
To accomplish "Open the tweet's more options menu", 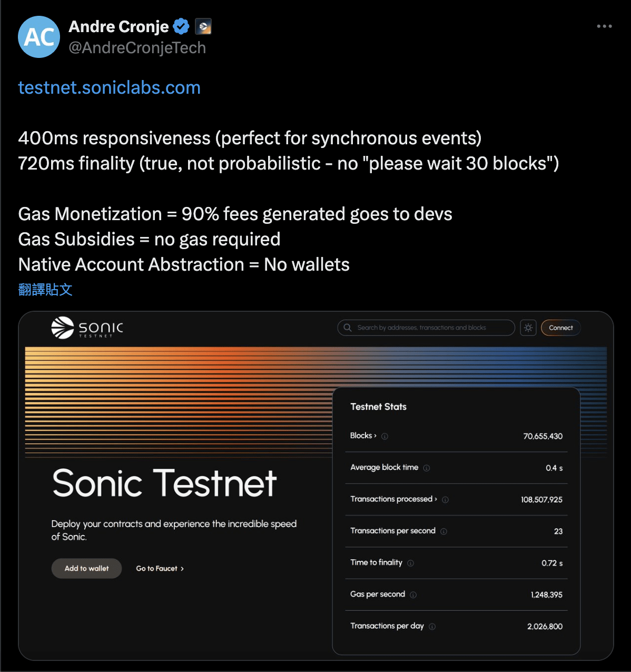I will tap(604, 26).
